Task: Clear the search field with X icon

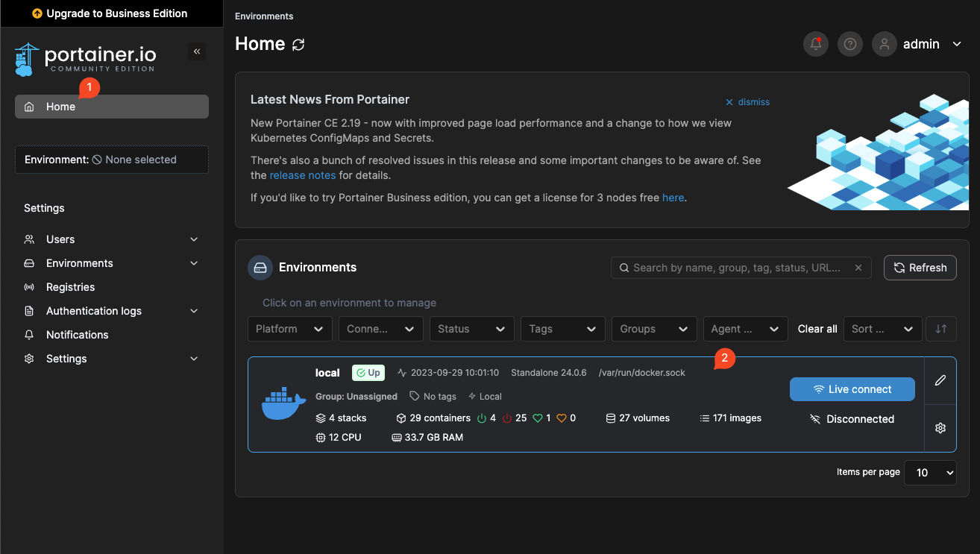Action: (x=858, y=268)
